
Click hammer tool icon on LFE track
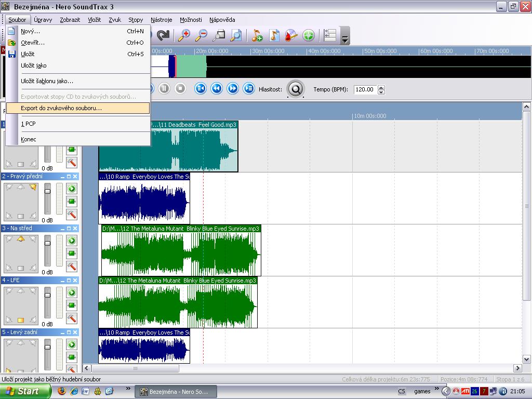tap(72, 318)
